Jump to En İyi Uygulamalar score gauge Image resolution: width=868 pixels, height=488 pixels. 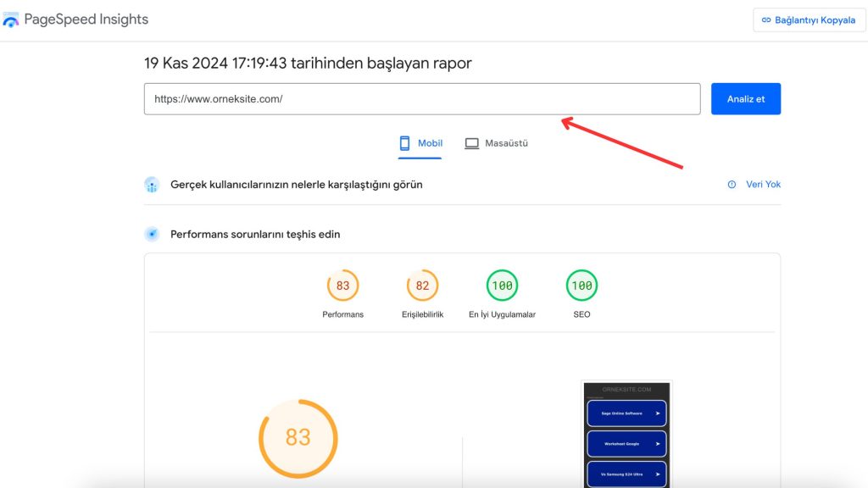coord(502,286)
